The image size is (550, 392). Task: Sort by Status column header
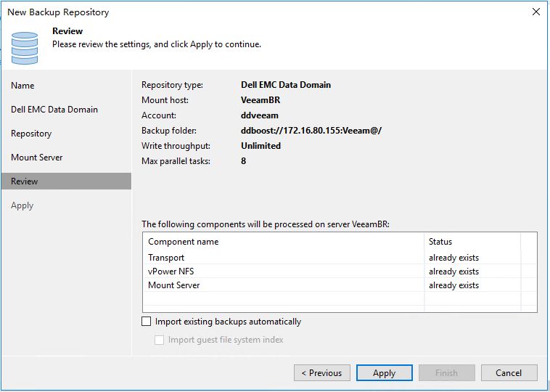click(472, 242)
